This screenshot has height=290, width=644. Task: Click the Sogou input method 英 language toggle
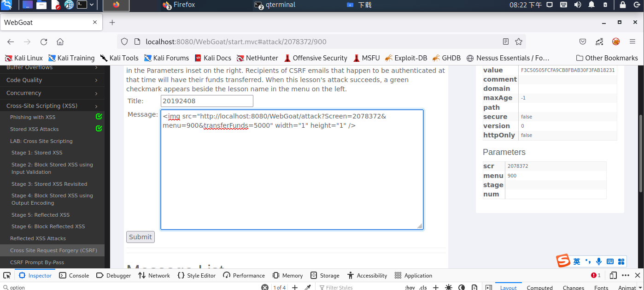point(577,261)
